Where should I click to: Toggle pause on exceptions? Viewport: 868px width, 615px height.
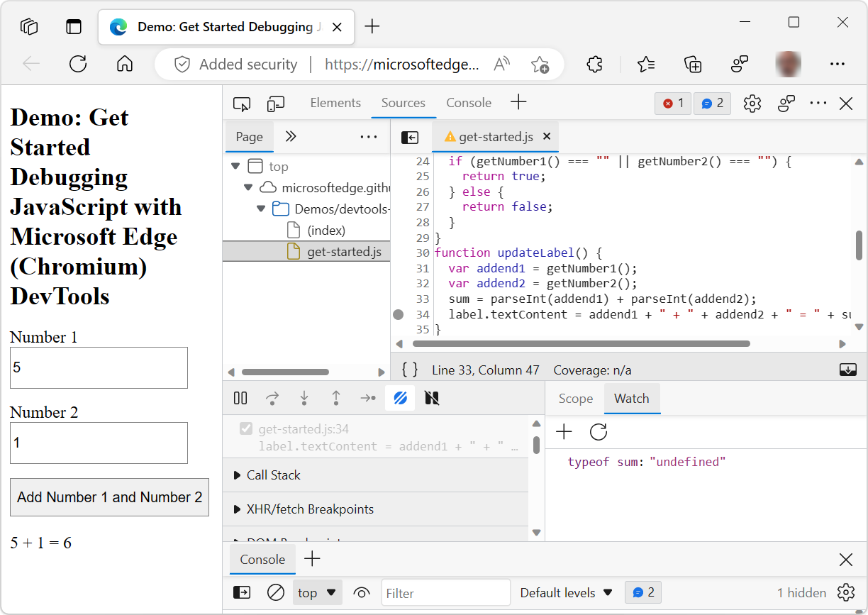click(x=432, y=398)
